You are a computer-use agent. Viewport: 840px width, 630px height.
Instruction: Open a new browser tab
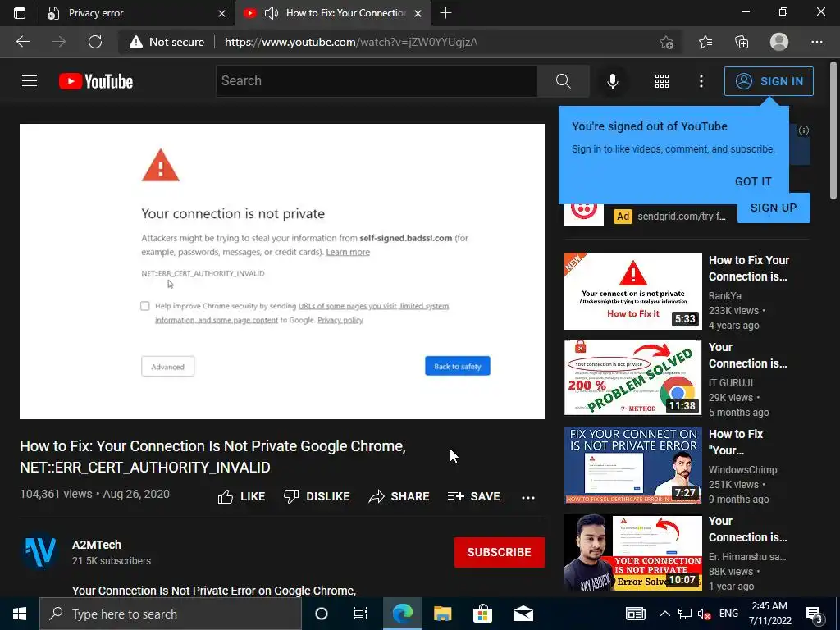pos(445,13)
